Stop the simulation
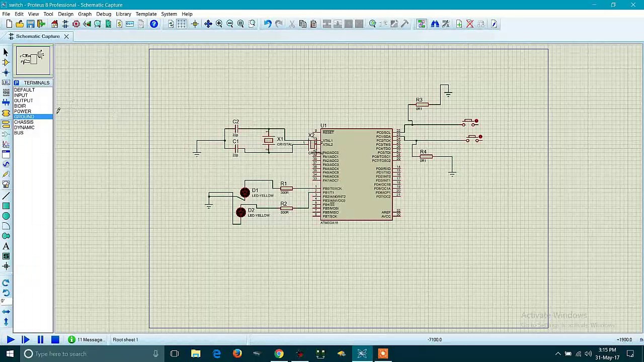The height and width of the screenshot is (362, 644). click(x=55, y=340)
